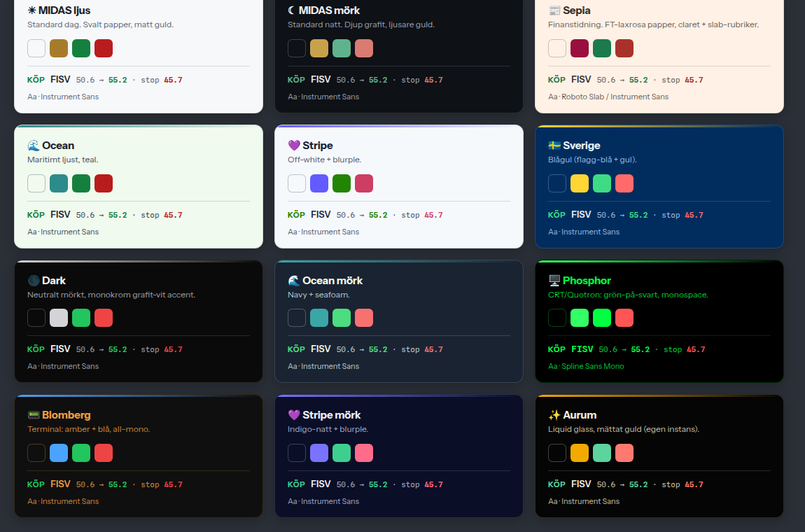Image resolution: width=805 pixels, height=532 pixels.
Task: Click 'Standard natt. Djup grafit, ljusare guld.' text
Action: tap(361, 24)
